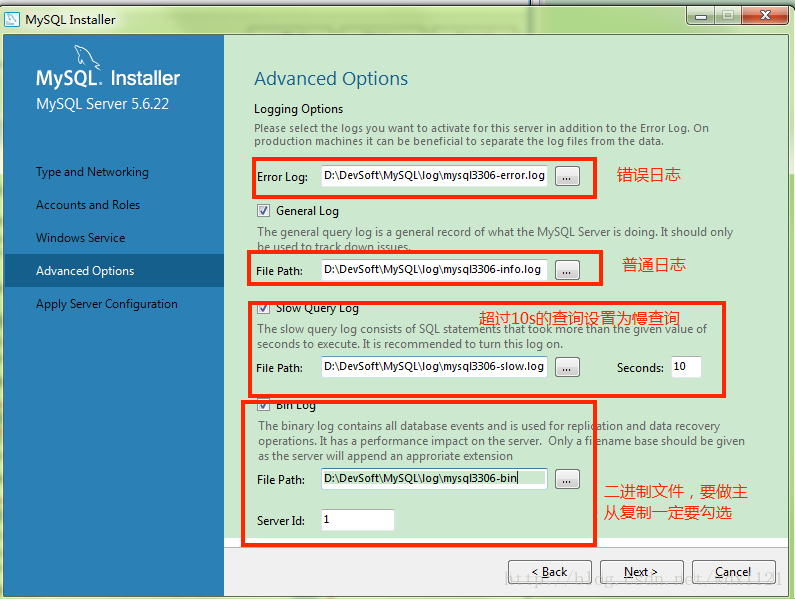Viewport: 795px width, 599px height.
Task: Browse for the Error Log file path
Action: pos(567,177)
